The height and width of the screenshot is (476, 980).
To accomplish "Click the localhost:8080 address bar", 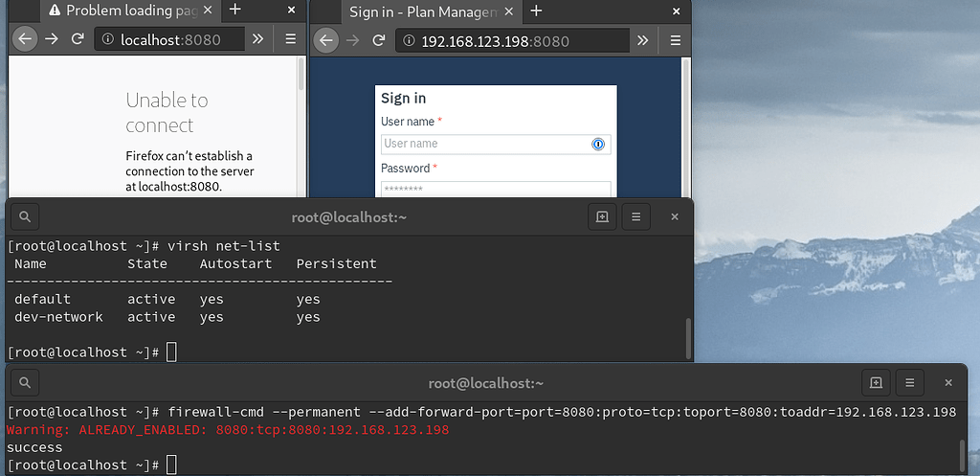I will pyautogui.click(x=170, y=39).
